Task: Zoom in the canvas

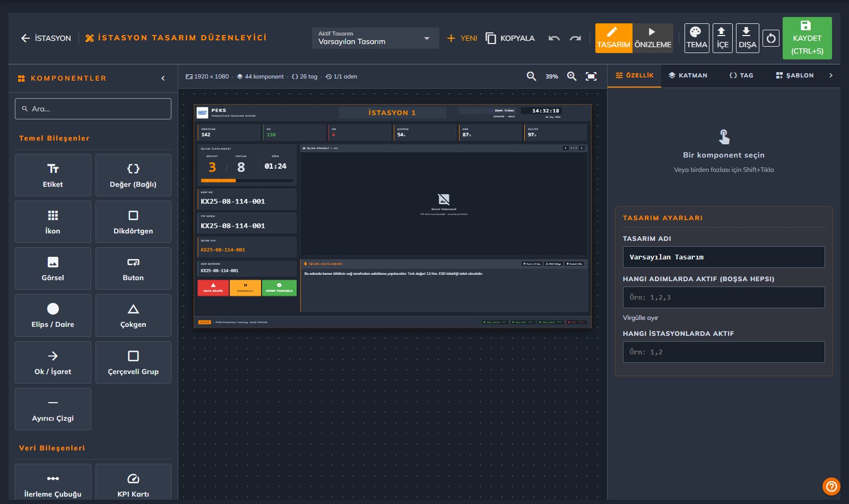Action: [571, 76]
